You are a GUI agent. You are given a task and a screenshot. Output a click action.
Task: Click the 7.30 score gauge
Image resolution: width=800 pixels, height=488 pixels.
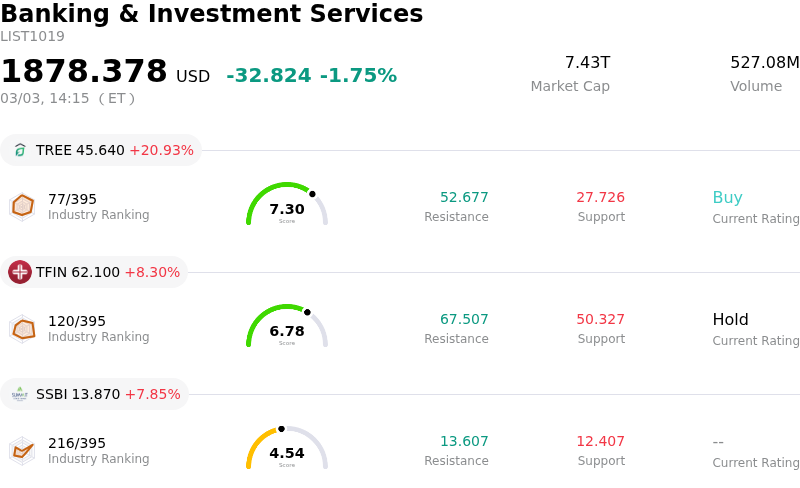287,205
